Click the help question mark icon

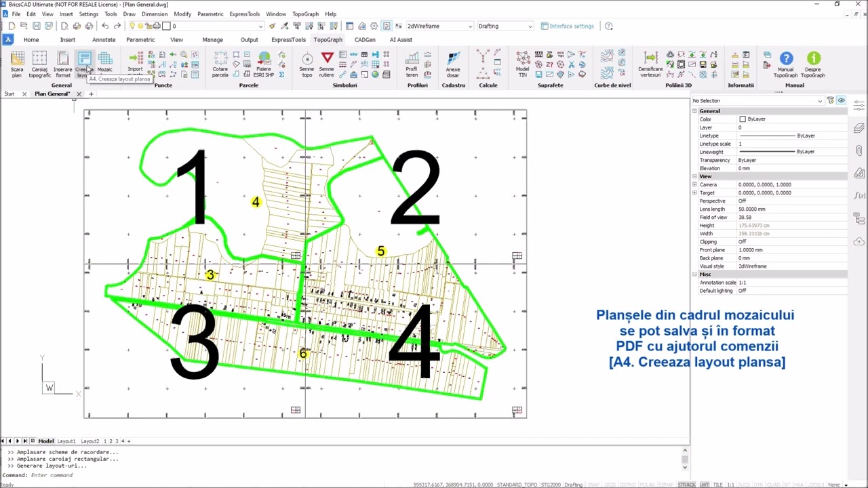(x=608, y=26)
